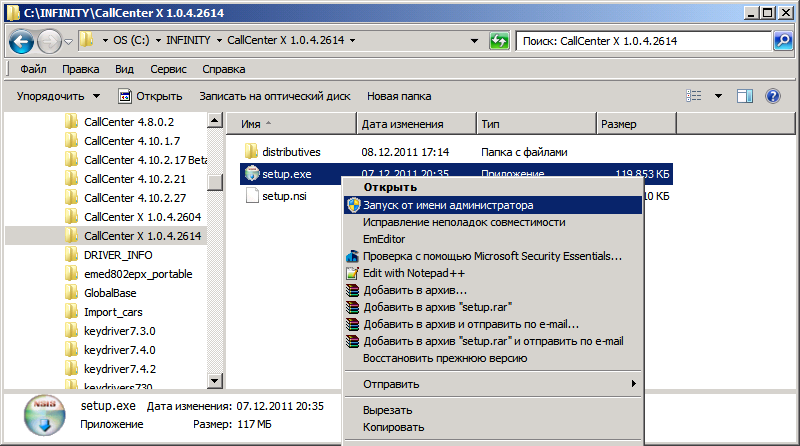Open the address bar previous locations dropdown
Screen dimensions: 800x446
(x=474, y=40)
